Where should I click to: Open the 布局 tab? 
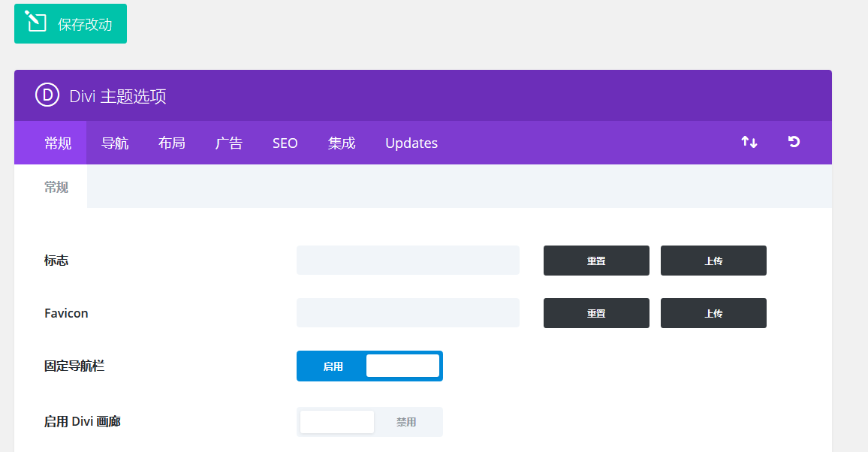(172, 143)
